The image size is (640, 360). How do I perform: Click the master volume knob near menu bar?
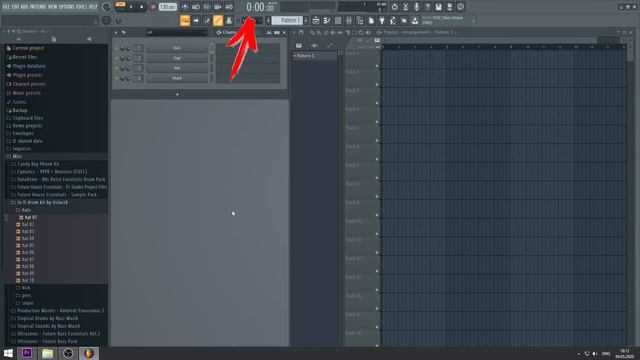click(x=107, y=7)
